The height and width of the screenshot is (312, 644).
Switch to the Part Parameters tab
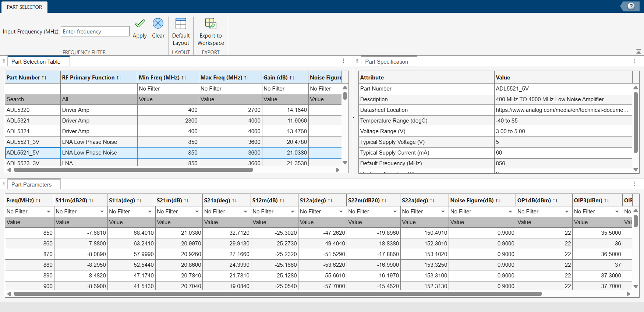tap(31, 185)
